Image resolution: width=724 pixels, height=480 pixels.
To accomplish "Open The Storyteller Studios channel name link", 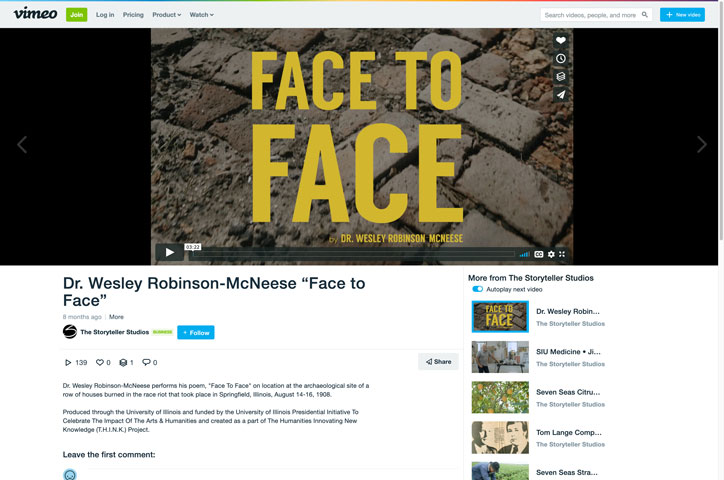I will coord(115,332).
